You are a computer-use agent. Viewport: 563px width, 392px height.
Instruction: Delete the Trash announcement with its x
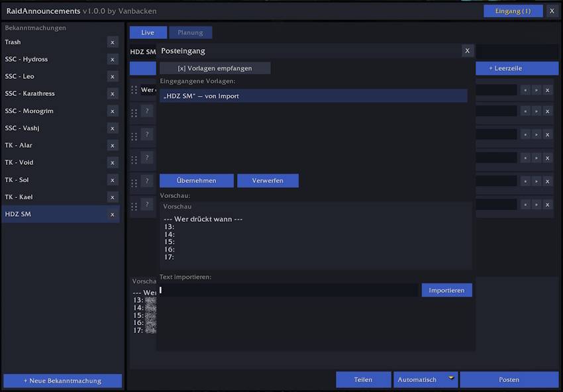pos(113,42)
